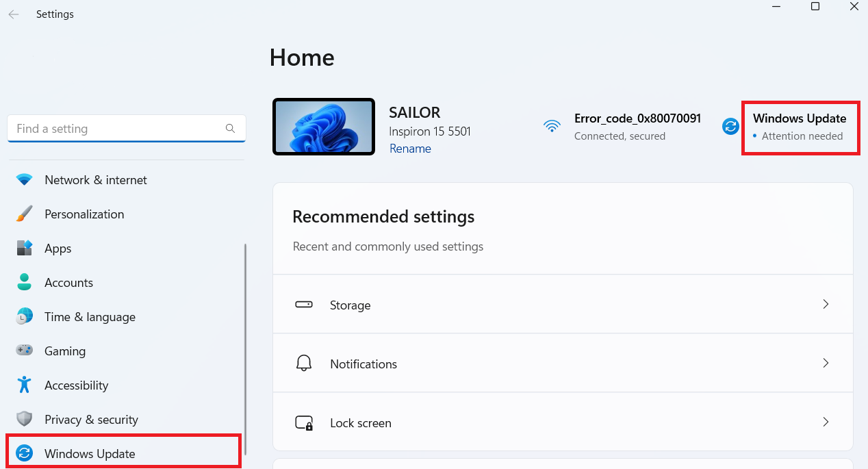Click the Accounts person icon
This screenshot has width=868, height=469.
(25, 283)
